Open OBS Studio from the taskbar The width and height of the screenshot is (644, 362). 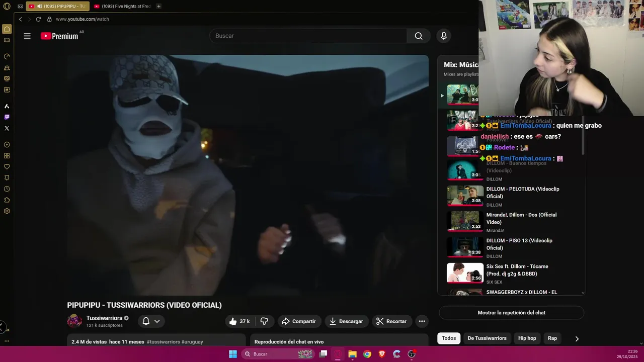tap(411, 354)
